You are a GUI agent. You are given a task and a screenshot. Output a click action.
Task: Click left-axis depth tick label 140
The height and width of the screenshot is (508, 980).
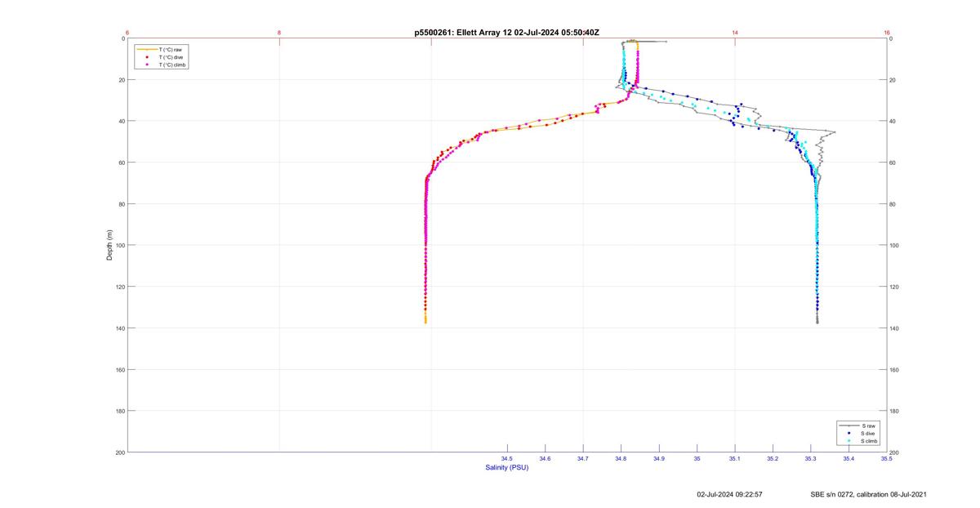point(120,328)
